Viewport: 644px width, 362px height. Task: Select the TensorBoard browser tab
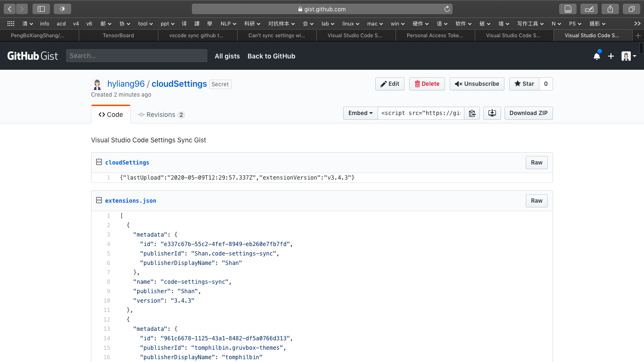tap(118, 35)
